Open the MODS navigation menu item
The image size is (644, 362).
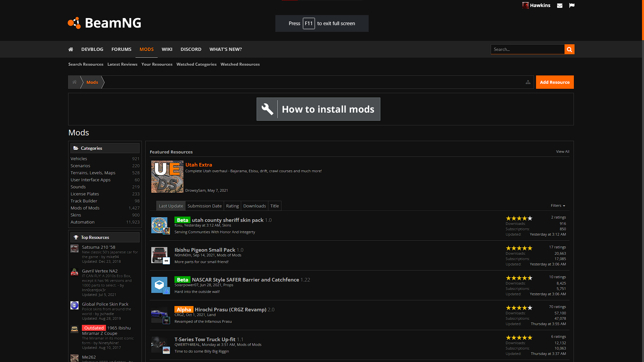[147, 49]
